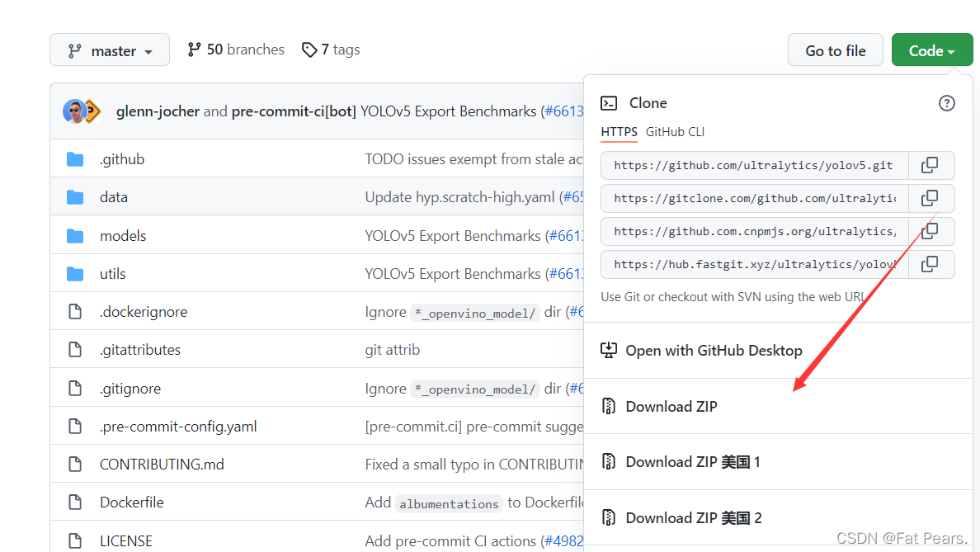Image resolution: width=980 pixels, height=552 pixels.
Task: Click the Clone terminal icon
Action: (609, 103)
